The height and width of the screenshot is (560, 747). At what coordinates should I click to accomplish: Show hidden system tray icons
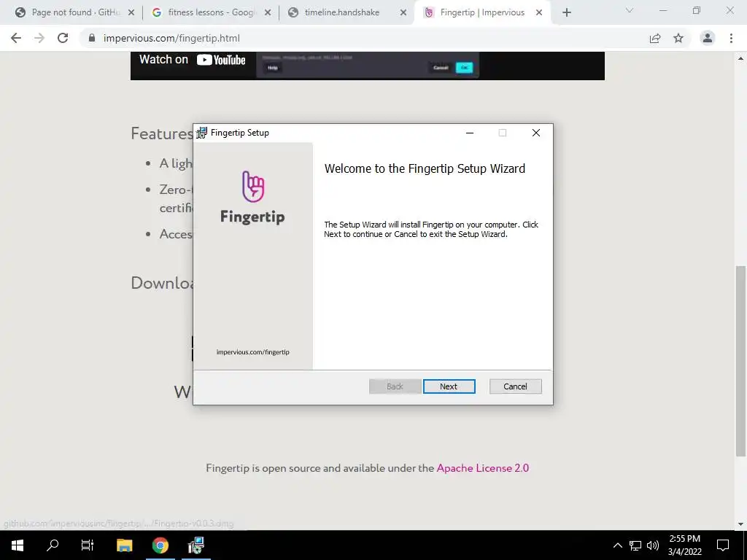[617, 545]
